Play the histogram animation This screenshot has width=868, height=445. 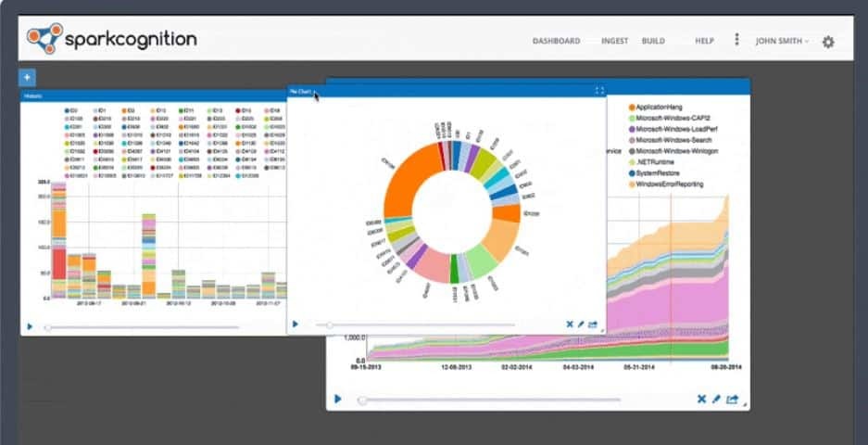(30, 326)
